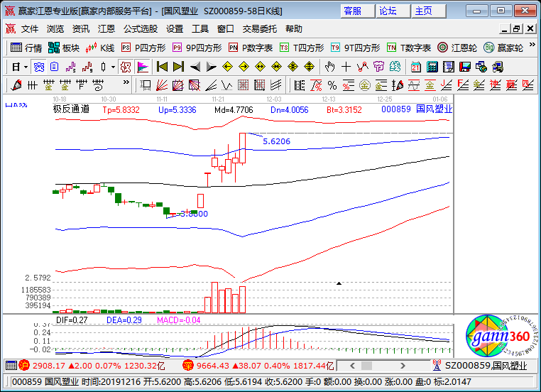Click the blue clipboard document icon
The image size is (541, 392).
54,67
